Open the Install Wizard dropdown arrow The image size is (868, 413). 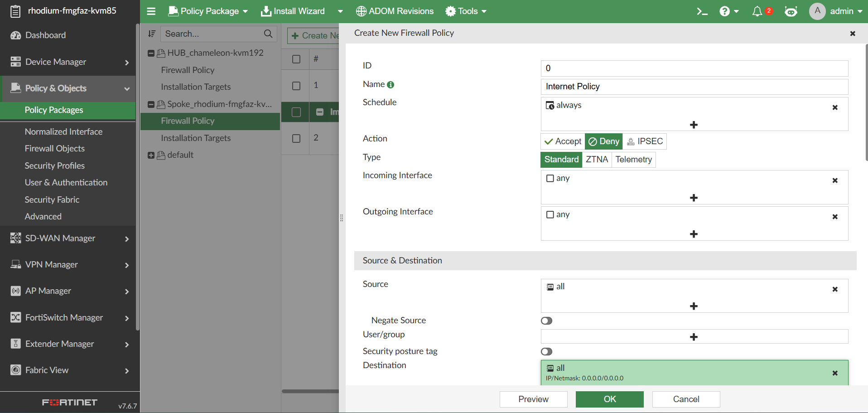click(340, 11)
